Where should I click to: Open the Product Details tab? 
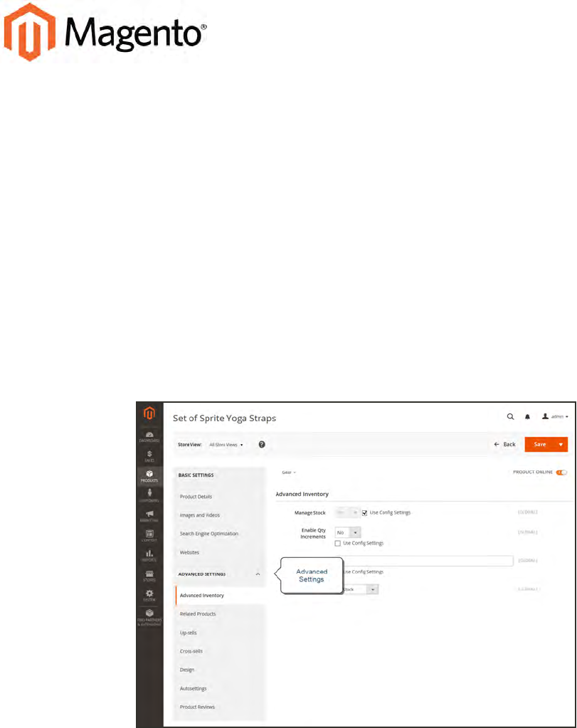pyautogui.click(x=196, y=497)
